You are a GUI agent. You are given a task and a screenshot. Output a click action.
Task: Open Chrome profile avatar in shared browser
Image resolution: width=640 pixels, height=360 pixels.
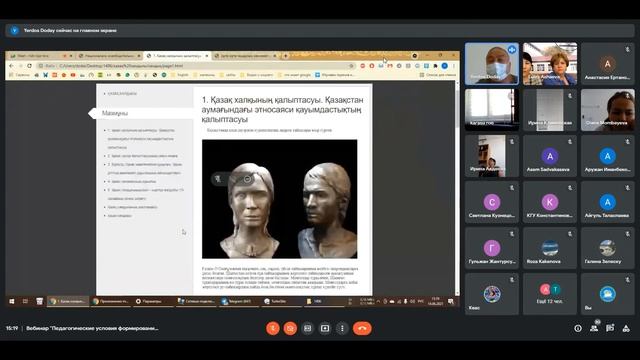tap(444, 66)
